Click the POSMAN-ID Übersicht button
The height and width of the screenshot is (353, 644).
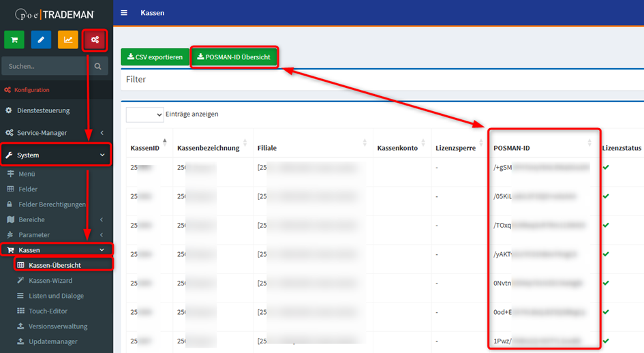pyautogui.click(x=234, y=57)
